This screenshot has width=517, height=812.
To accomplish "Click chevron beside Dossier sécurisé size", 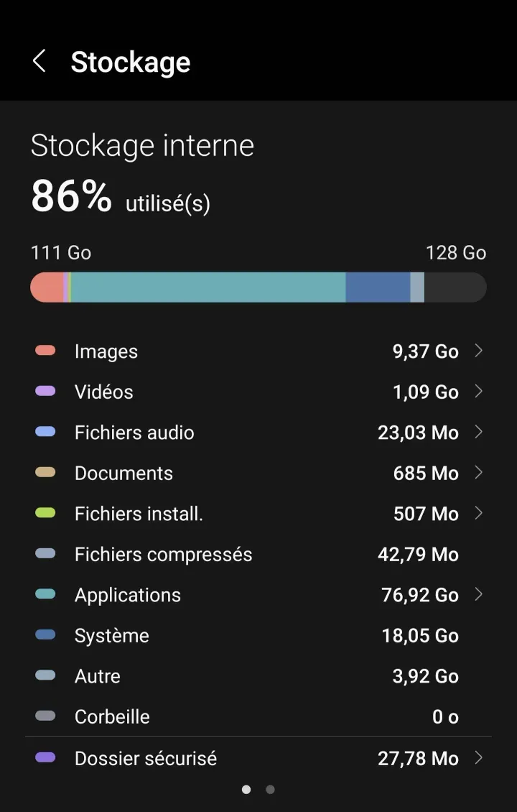I will point(478,757).
